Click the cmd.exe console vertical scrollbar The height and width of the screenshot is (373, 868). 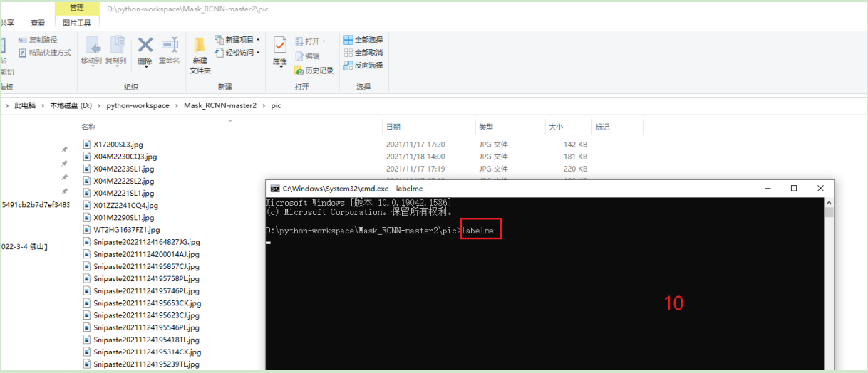pos(829,285)
